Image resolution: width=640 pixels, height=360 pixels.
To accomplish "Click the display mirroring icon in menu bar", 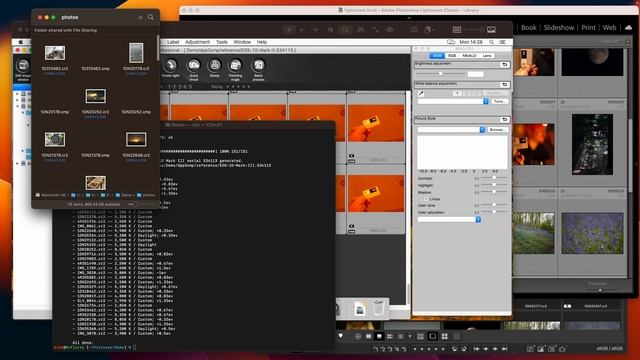I will pos(451,42).
